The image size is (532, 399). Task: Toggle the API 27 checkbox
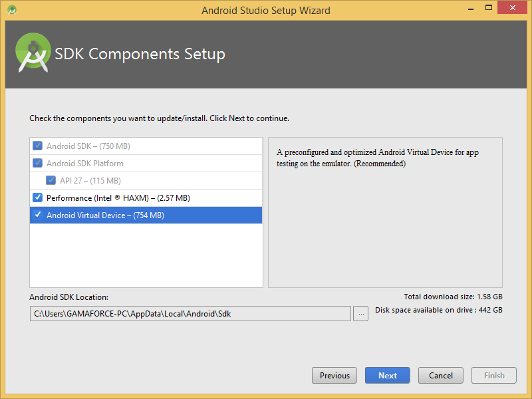51,180
